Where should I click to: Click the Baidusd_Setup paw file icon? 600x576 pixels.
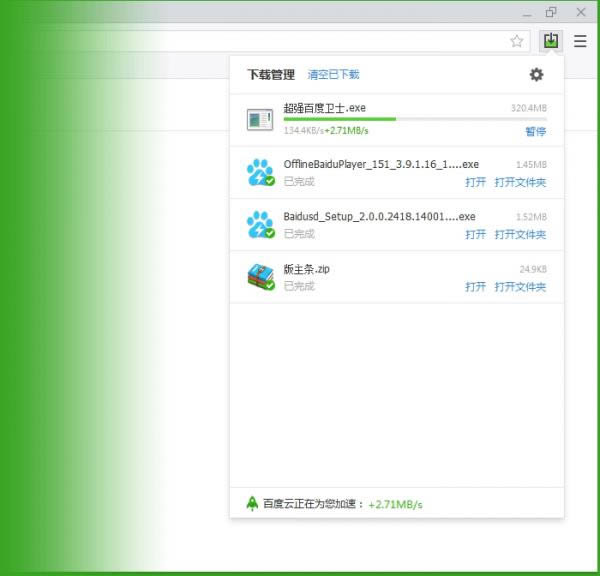[260, 224]
